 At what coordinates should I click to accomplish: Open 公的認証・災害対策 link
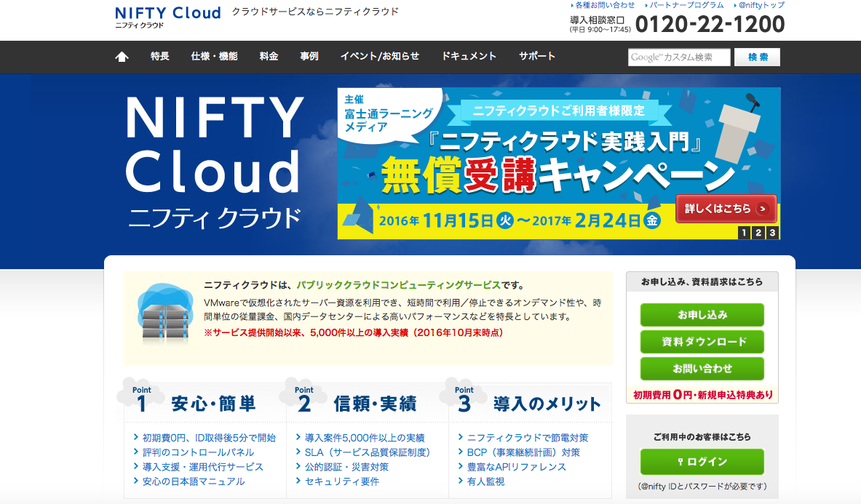[x=346, y=467]
